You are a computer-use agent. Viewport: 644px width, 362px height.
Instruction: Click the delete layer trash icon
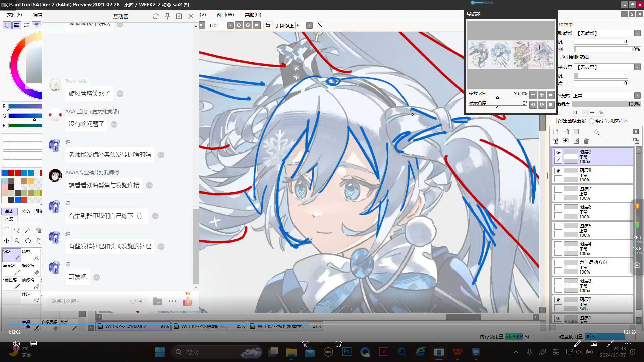(x=586, y=141)
